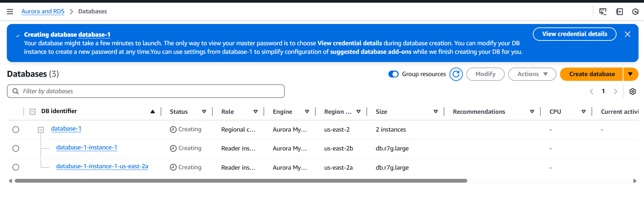Click the Create database button
Screen dimensions: 644x220
pos(592,74)
